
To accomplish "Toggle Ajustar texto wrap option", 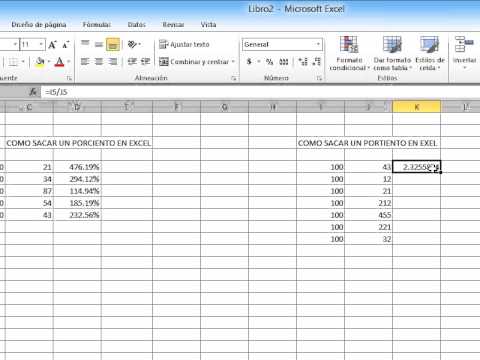I will point(184,44).
